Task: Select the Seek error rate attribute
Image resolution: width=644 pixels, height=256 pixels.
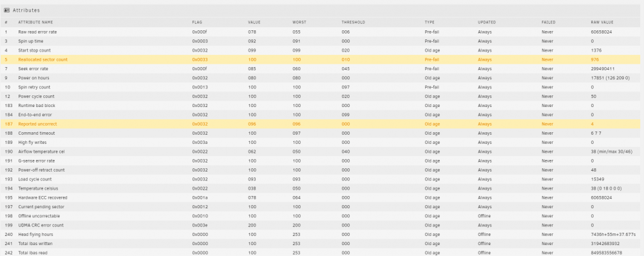Action: coord(33,69)
